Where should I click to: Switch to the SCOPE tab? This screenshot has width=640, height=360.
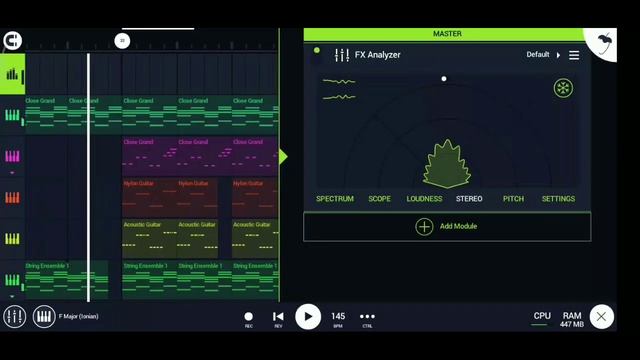pyautogui.click(x=380, y=199)
